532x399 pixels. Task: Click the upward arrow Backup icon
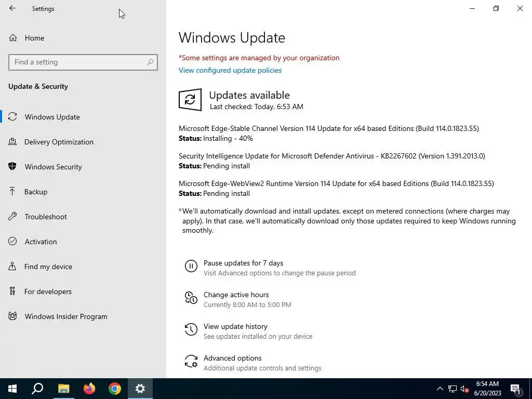coord(12,191)
